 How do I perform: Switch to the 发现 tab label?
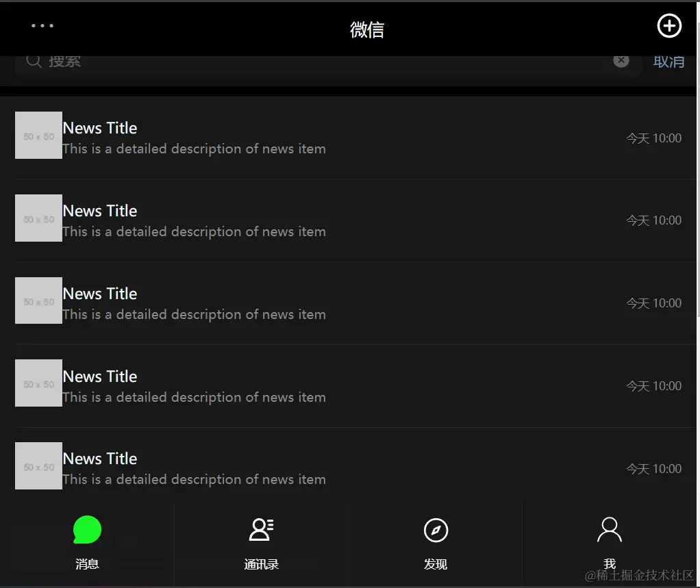point(436,564)
